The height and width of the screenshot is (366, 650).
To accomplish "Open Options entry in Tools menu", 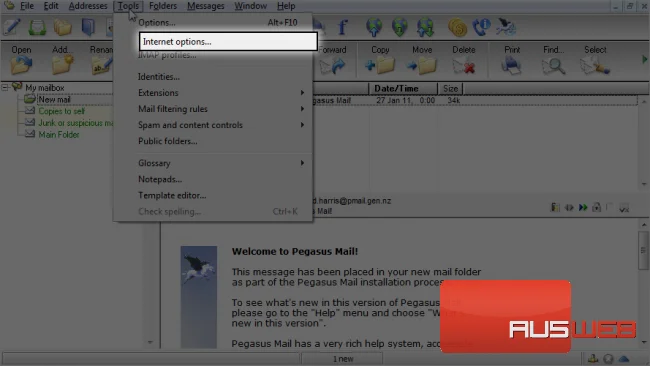I will (x=218, y=22).
